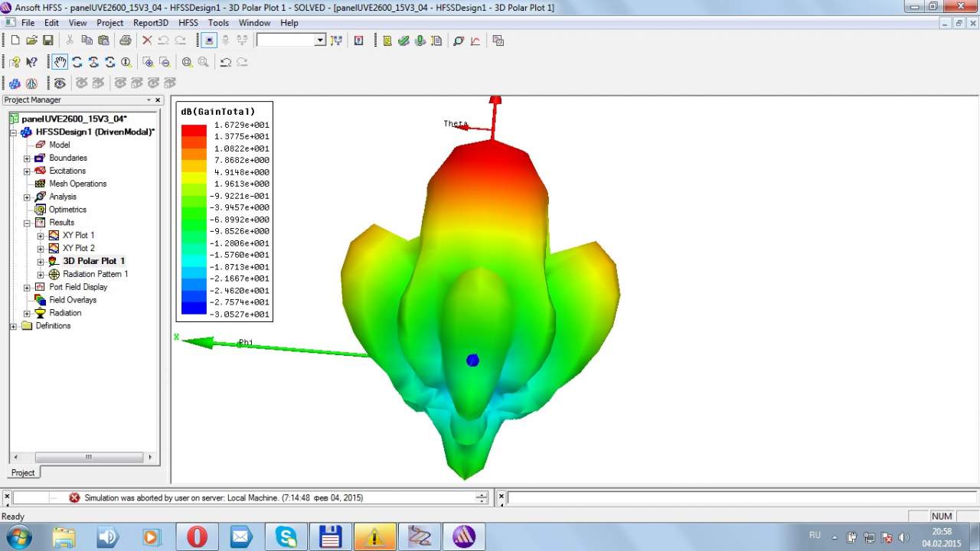Screen dimensions: 980x551
Task: Click the New project blank page icon
Action: coord(15,40)
